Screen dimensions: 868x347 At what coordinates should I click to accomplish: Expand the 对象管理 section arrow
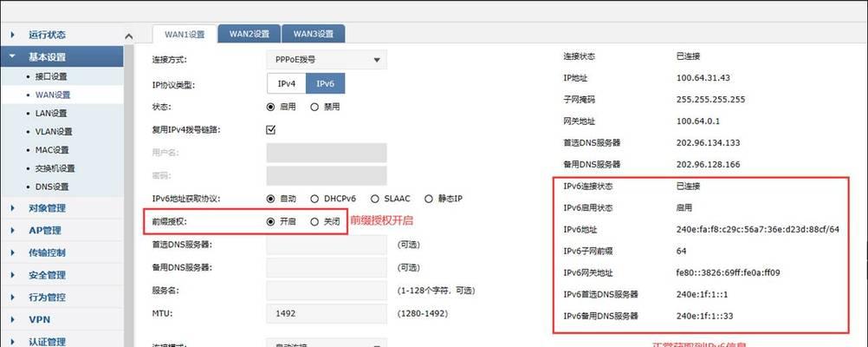pos(12,208)
